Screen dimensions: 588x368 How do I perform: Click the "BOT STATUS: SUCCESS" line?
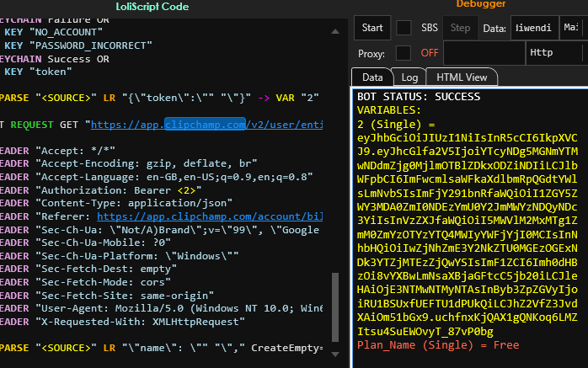[419, 97]
